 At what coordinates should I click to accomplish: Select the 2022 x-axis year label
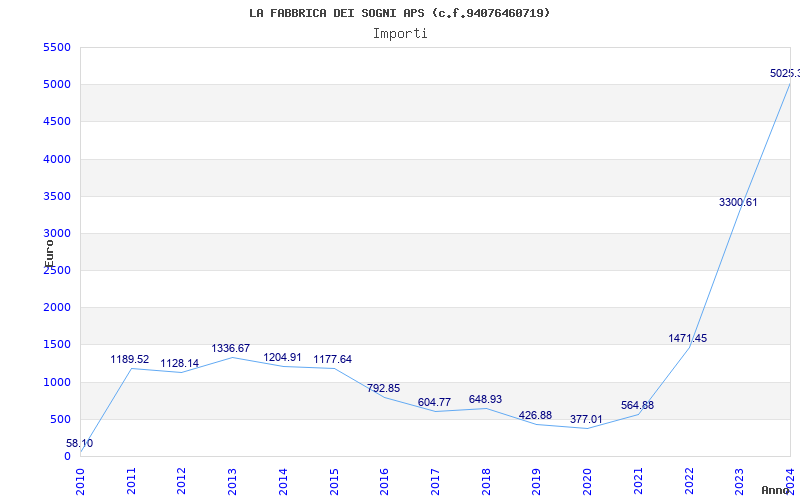click(x=689, y=482)
